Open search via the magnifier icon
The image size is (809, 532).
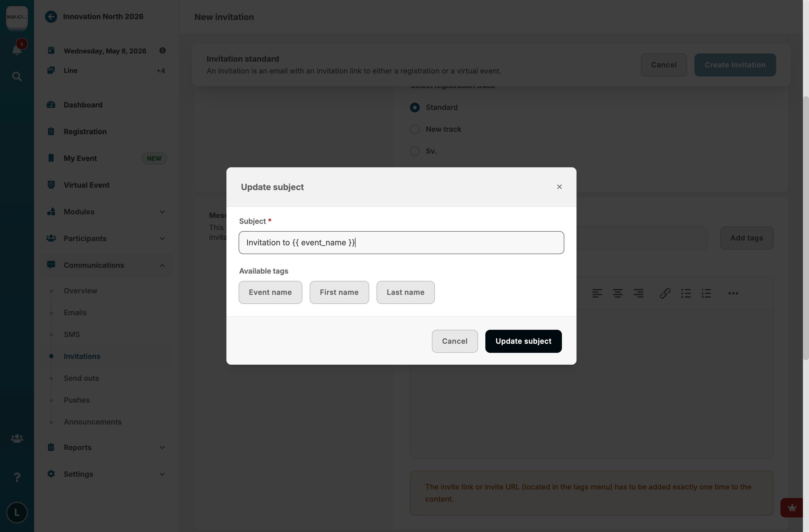point(17,77)
